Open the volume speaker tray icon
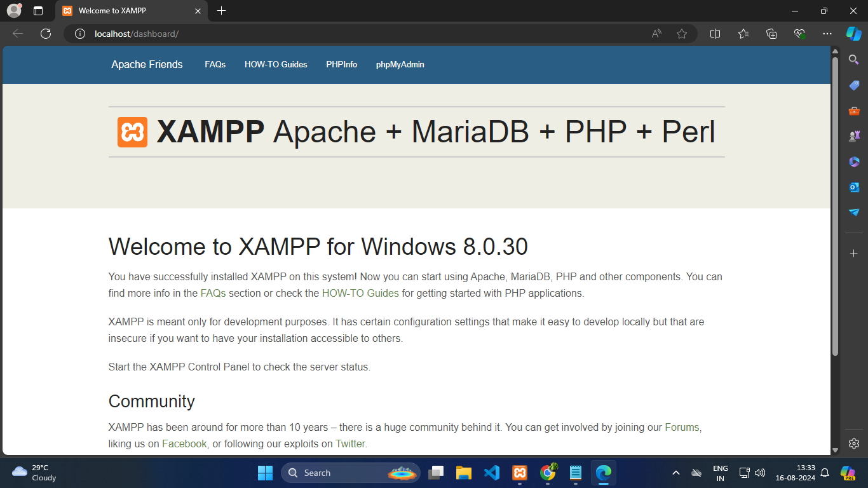Image resolution: width=868 pixels, height=488 pixels. click(x=759, y=473)
